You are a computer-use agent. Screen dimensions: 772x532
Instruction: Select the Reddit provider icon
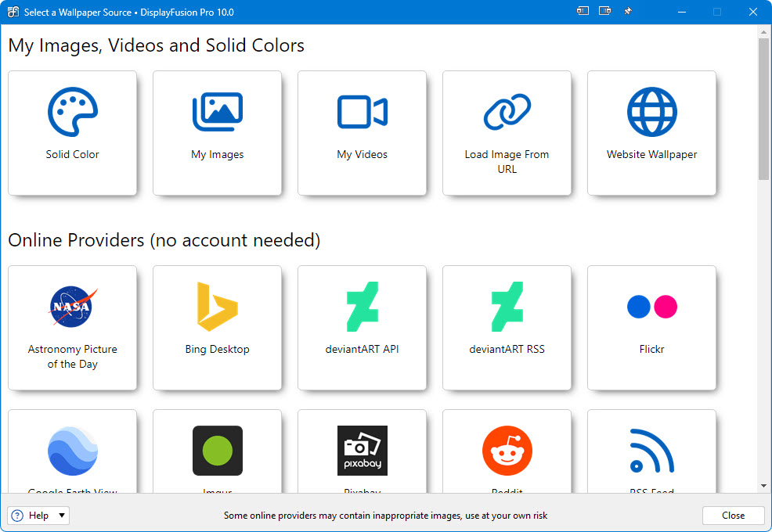[x=507, y=451]
